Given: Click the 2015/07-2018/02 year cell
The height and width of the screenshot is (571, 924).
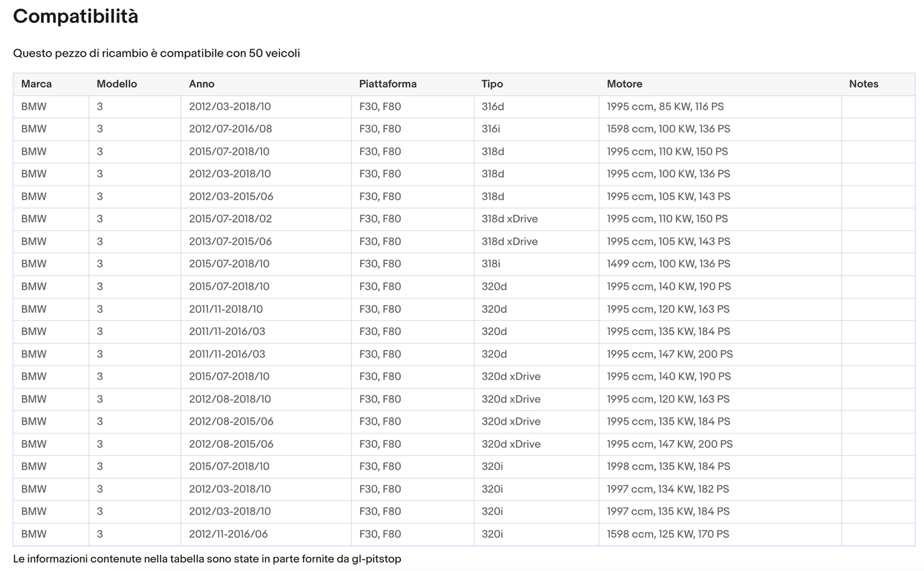Looking at the screenshot, I should point(266,219).
